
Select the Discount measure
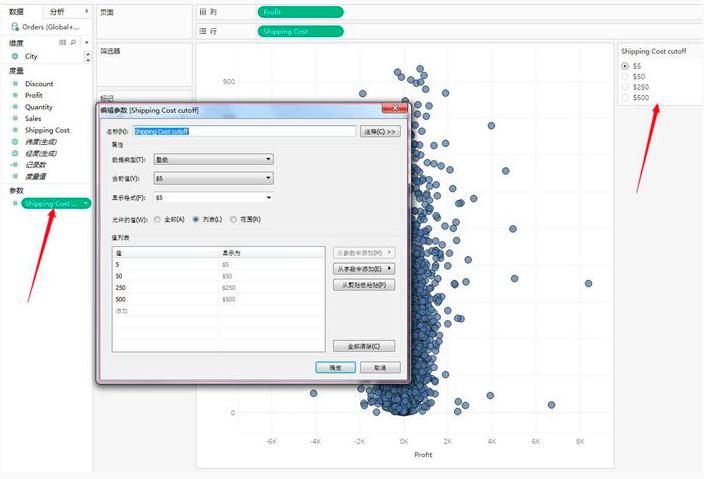(39, 83)
